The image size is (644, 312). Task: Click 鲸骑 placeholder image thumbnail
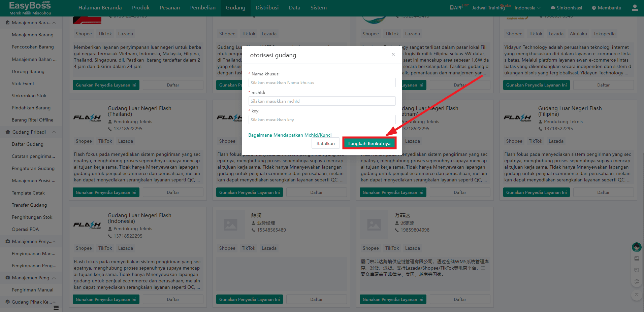230,224
